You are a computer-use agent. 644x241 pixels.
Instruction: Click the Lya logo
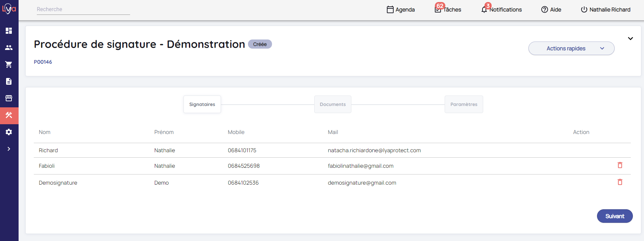pyautogui.click(x=9, y=9)
